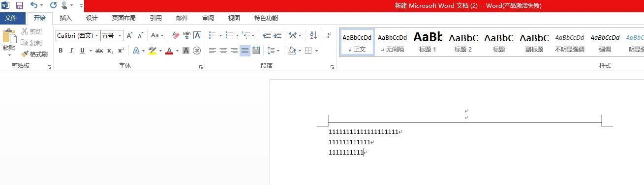Open the 文件 (File) menu
This screenshot has width=644, height=185.
coord(11,18)
